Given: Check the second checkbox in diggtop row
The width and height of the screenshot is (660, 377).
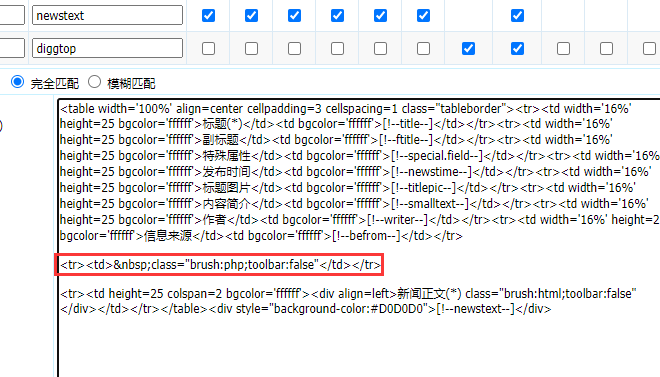Looking at the screenshot, I should click(x=251, y=48).
